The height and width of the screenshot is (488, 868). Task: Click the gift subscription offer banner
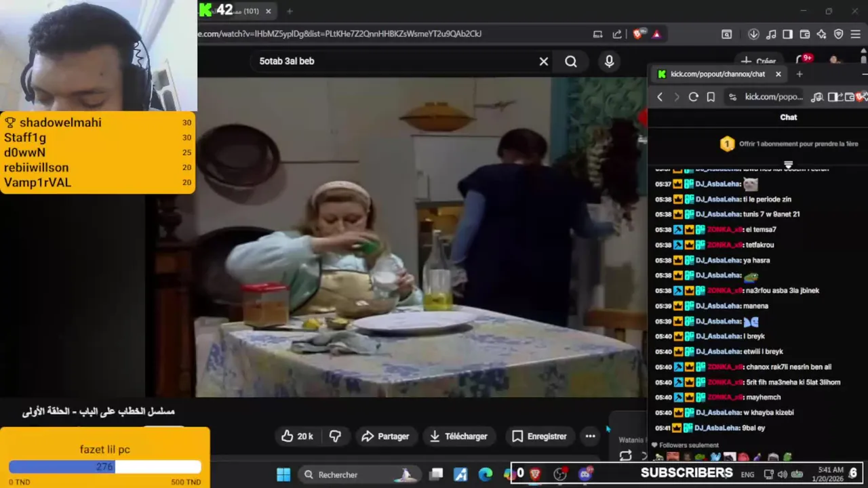click(x=789, y=144)
